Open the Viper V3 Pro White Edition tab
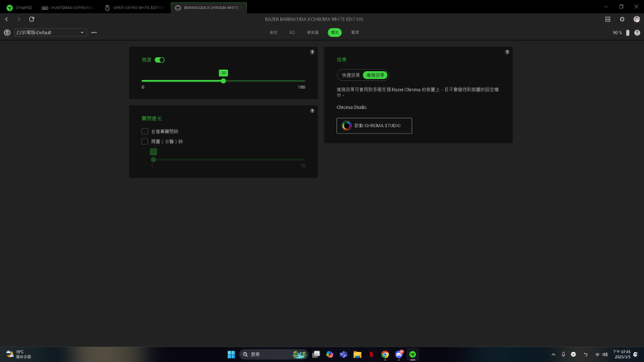This screenshot has width=644, height=362. [135, 7]
